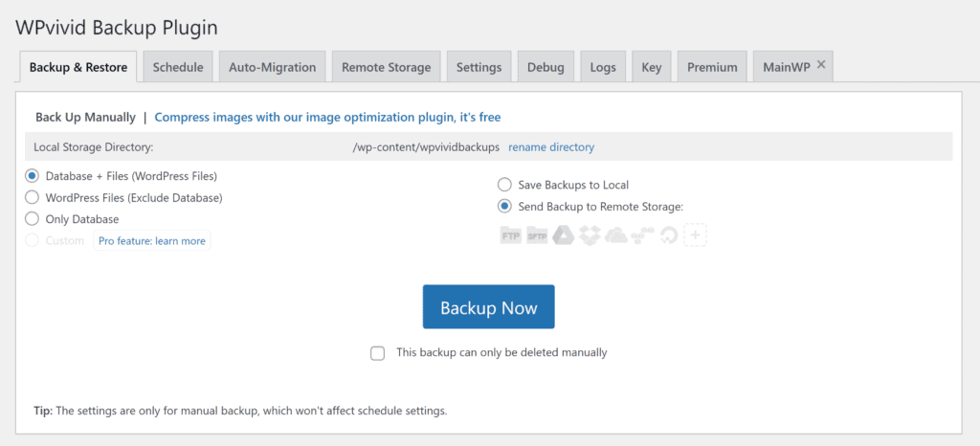Select WordPress Files (Exclude Database) option
The width and height of the screenshot is (980, 446).
tap(32, 198)
